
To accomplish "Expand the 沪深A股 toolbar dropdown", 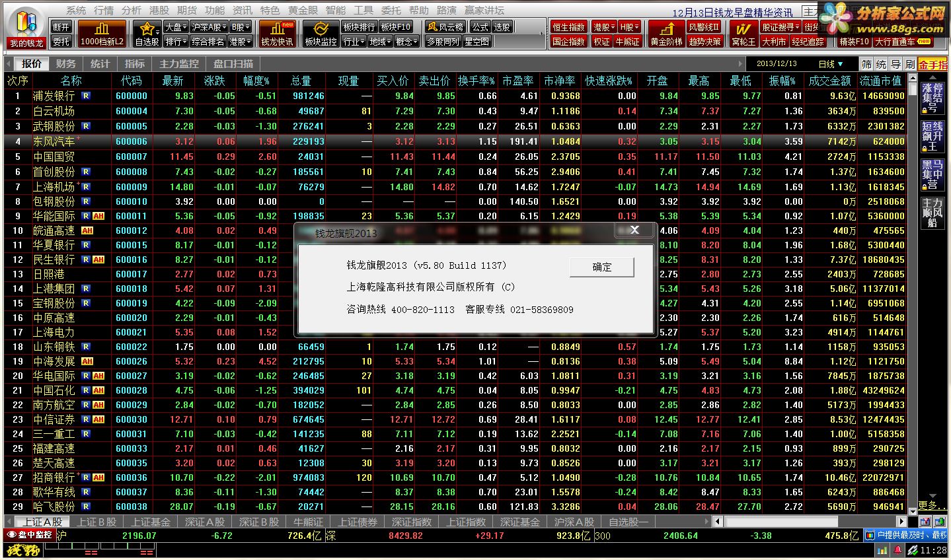I will [209, 27].
